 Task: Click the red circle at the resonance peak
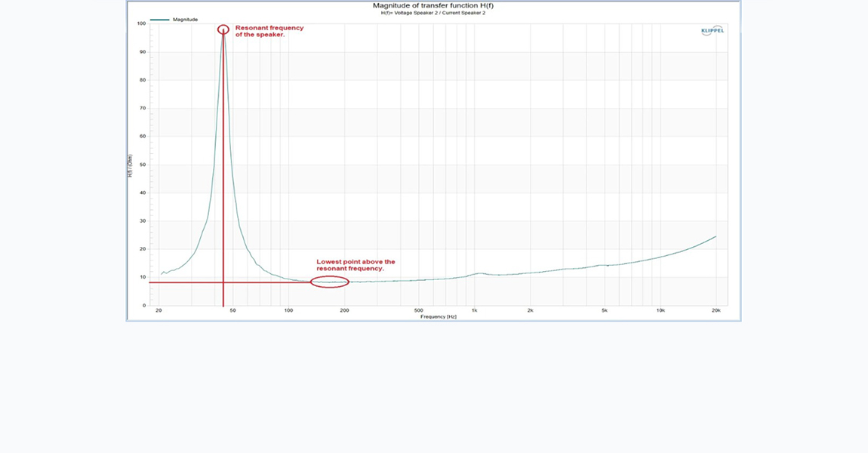(223, 29)
